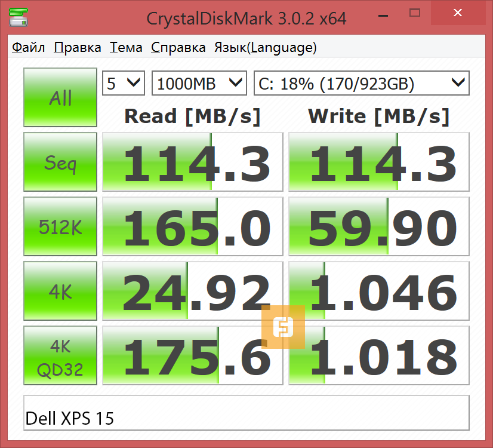Image resolution: width=493 pixels, height=448 pixels.
Task: Open the Язык(Language) menu
Action: tap(265, 48)
